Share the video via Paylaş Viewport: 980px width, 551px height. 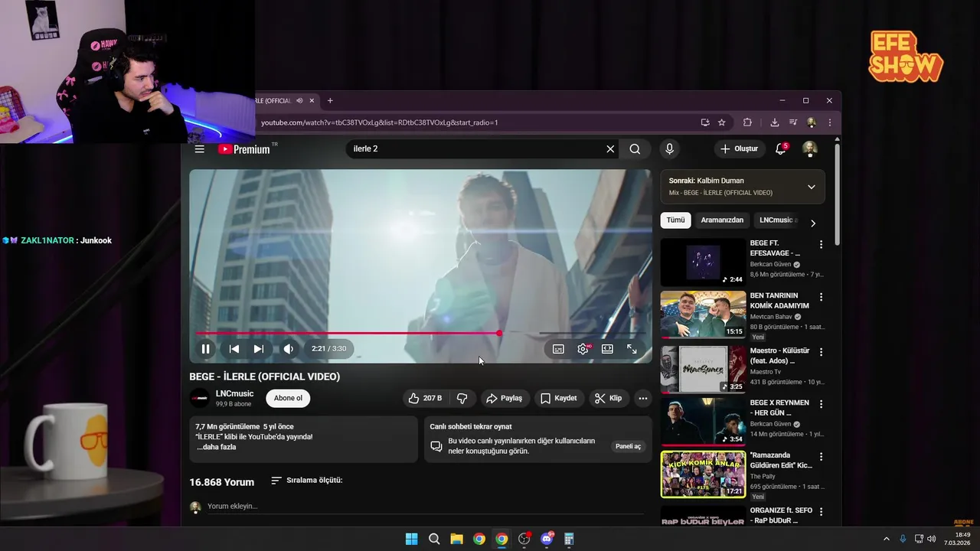tap(504, 398)
